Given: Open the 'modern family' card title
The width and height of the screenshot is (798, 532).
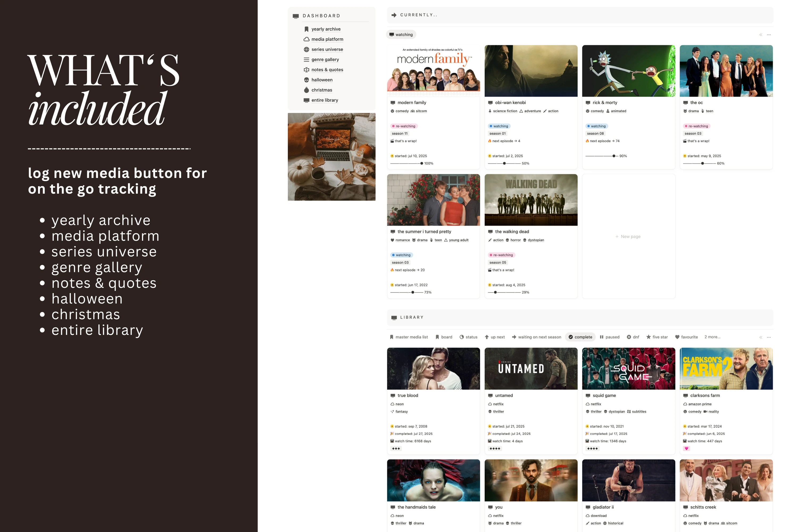Looking at the screenshot, I should (412, 102).
